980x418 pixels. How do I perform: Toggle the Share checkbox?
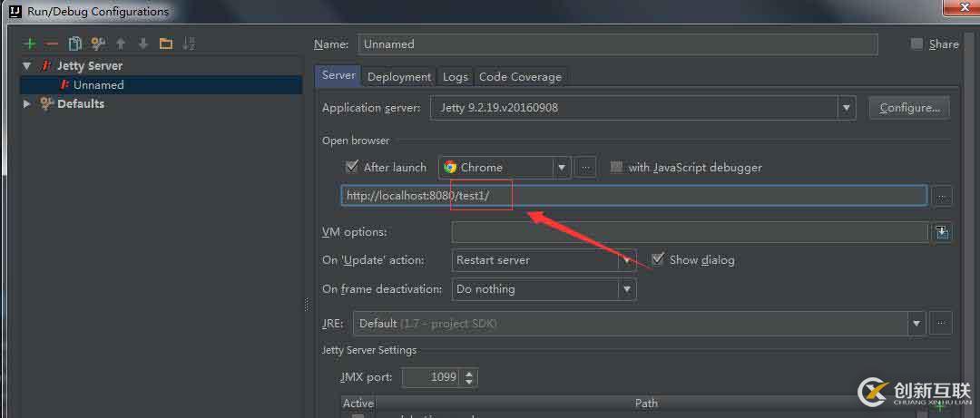click(916, 44)
